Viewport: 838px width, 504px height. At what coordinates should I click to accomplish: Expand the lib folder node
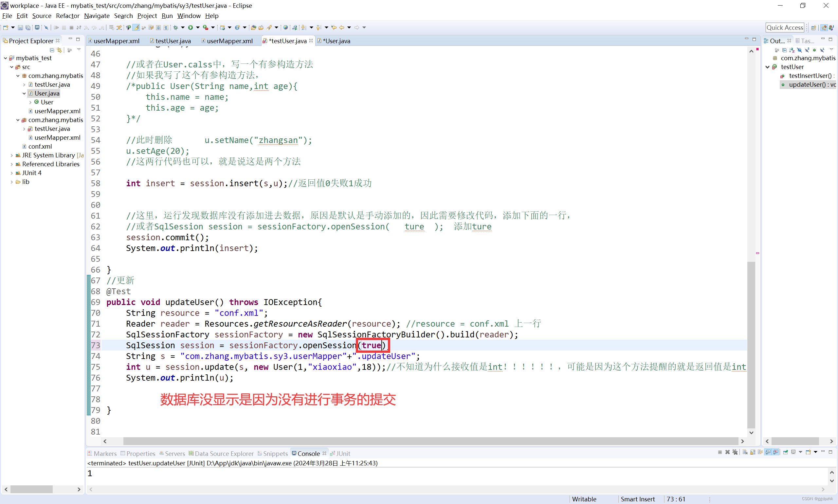tap(11, 182)
